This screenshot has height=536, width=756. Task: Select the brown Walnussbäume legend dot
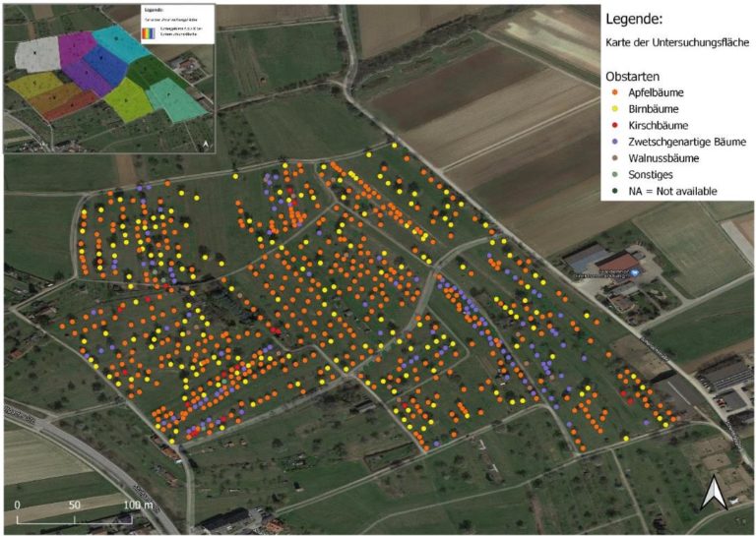click(614, 158)
